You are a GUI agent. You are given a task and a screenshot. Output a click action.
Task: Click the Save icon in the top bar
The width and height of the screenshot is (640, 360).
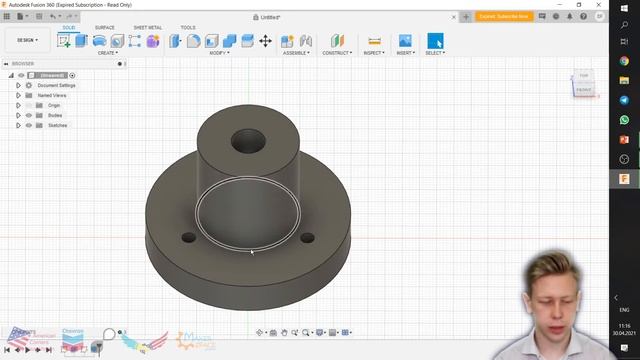click(x=39, y=17)
